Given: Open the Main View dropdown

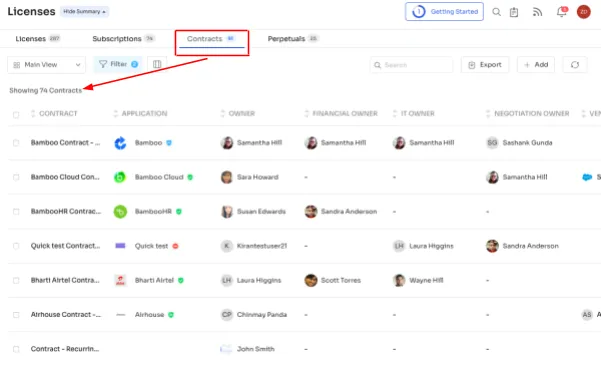Looking at the screenshot, I should click(46, 65).
